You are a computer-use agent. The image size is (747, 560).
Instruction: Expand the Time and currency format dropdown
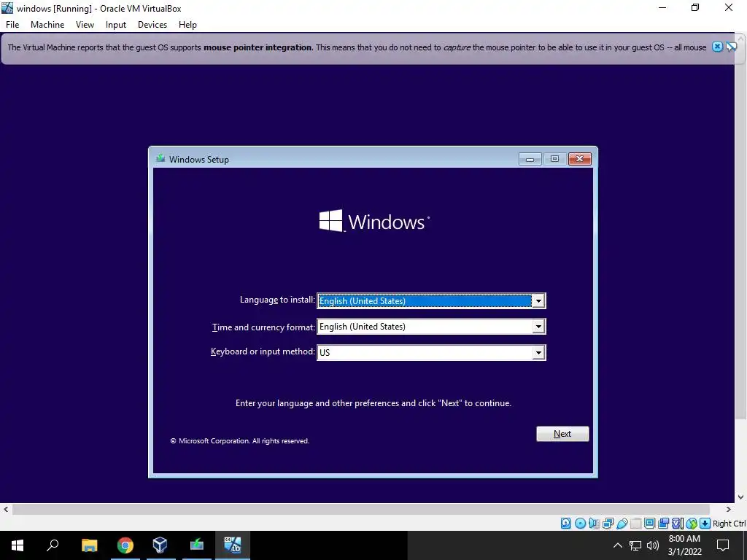539,327
